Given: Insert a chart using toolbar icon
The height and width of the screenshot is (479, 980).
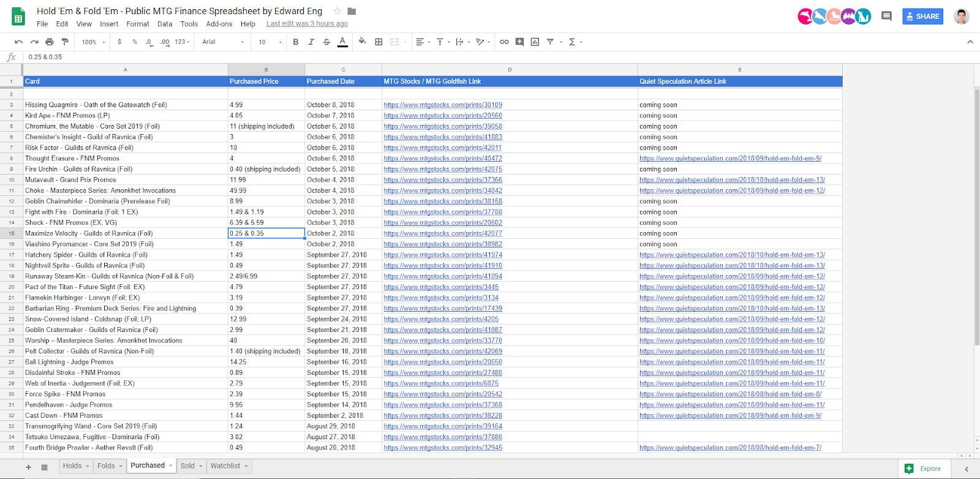Looking at the screenshot, I should point(535,42).
